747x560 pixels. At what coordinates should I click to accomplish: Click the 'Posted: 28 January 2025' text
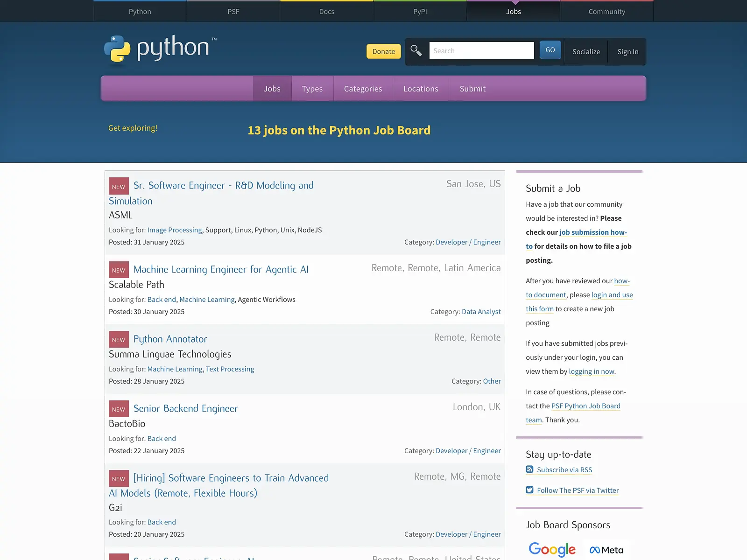(x=147, y=381)
